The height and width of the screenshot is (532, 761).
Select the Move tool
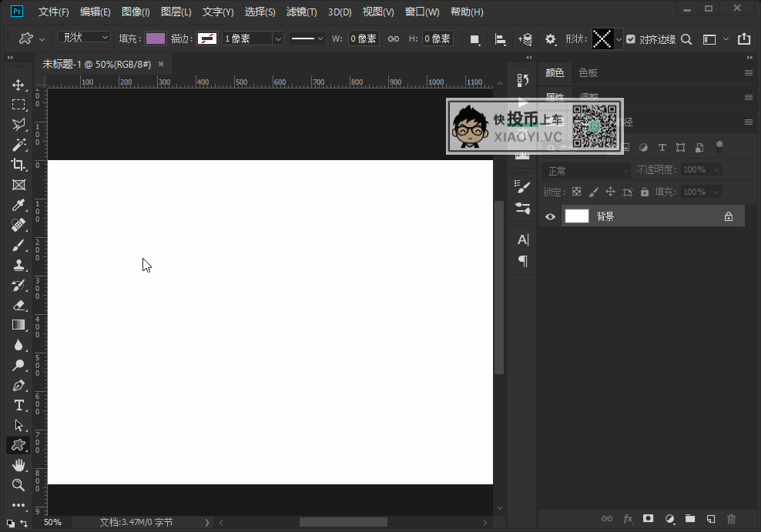(18, 85)
